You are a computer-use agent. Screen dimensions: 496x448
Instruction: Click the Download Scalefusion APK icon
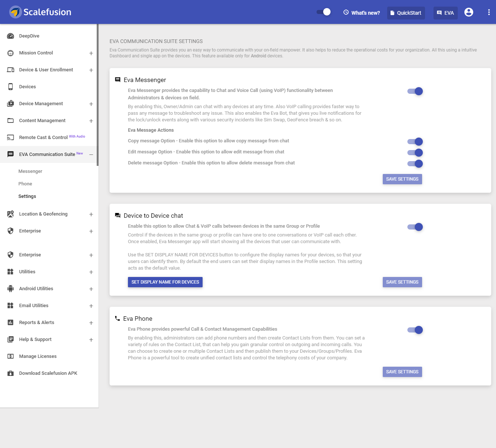point(11,373)
